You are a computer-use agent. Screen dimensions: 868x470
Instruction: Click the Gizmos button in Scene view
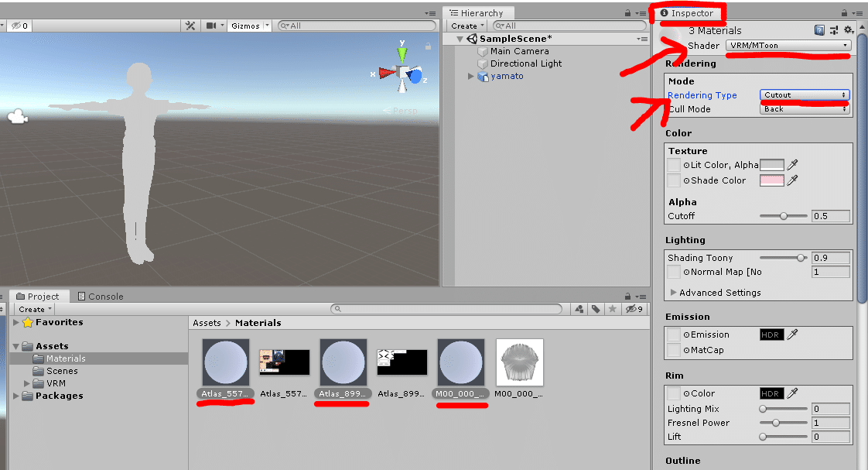click(x=245, y=26)
